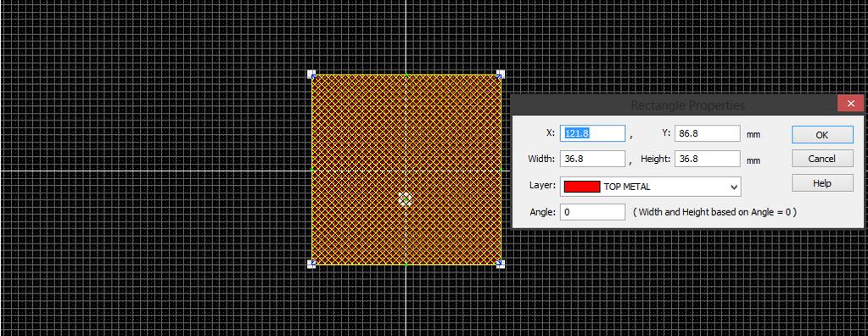Click into the Width input field
The image size is (868, 336).
pos(592,159)
